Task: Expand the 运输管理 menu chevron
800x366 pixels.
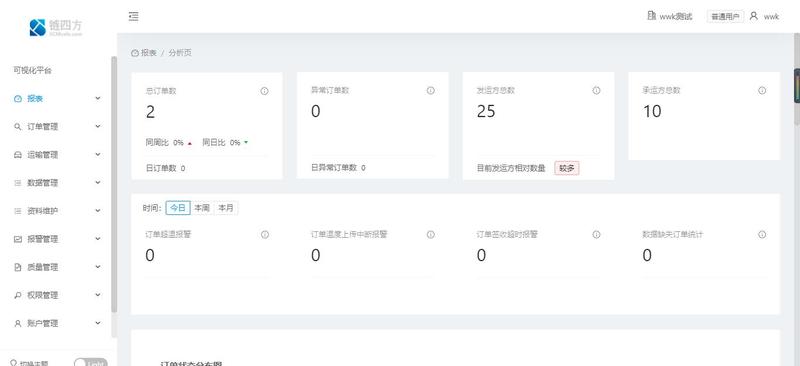Action: 98,155
